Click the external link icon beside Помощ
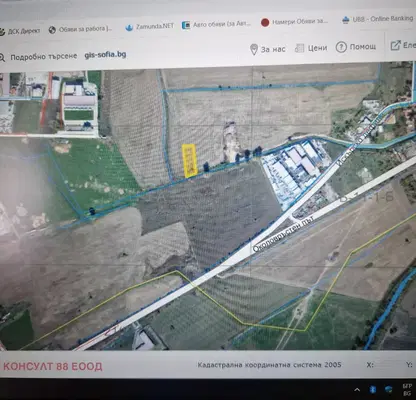Screen dimensions: 416x400 395,45
